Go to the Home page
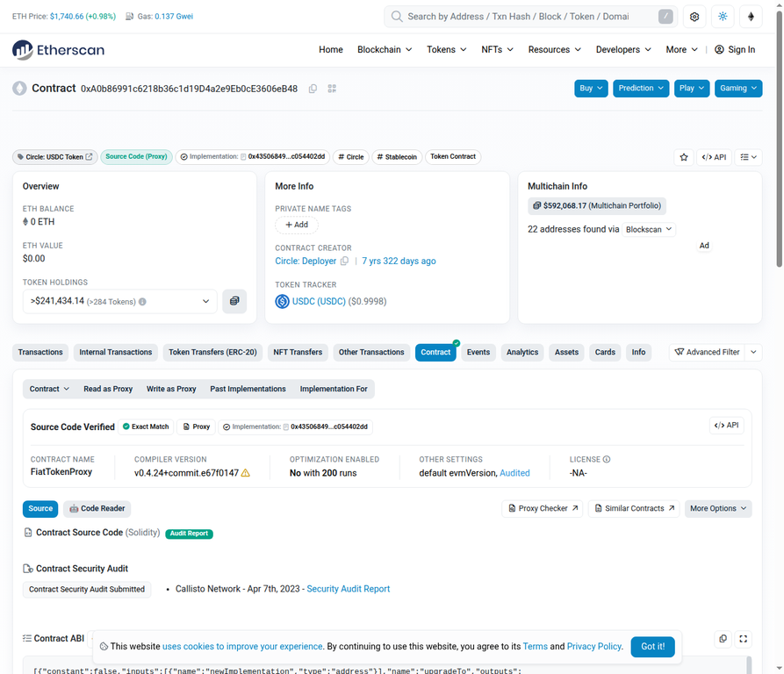This screenshot has width=784, height=674. (331, 50)
